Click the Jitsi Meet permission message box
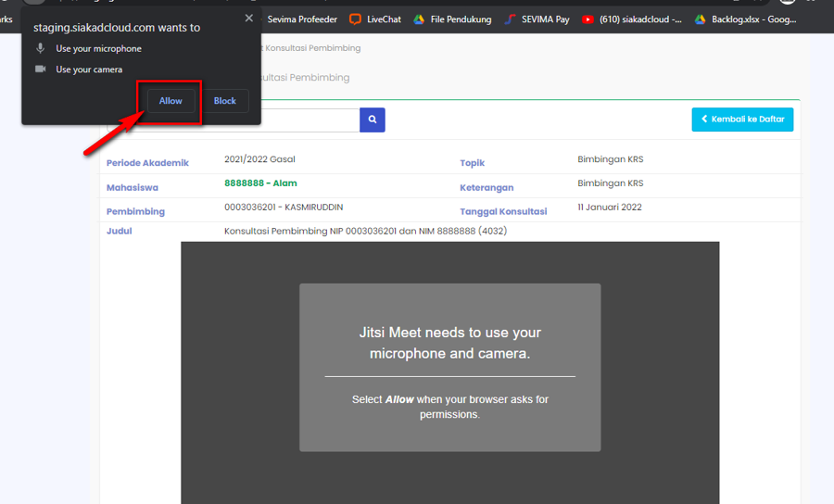Image resolution: width=834 pixels, height=504 pixels. pyautogui.click(x=449, y=368)
